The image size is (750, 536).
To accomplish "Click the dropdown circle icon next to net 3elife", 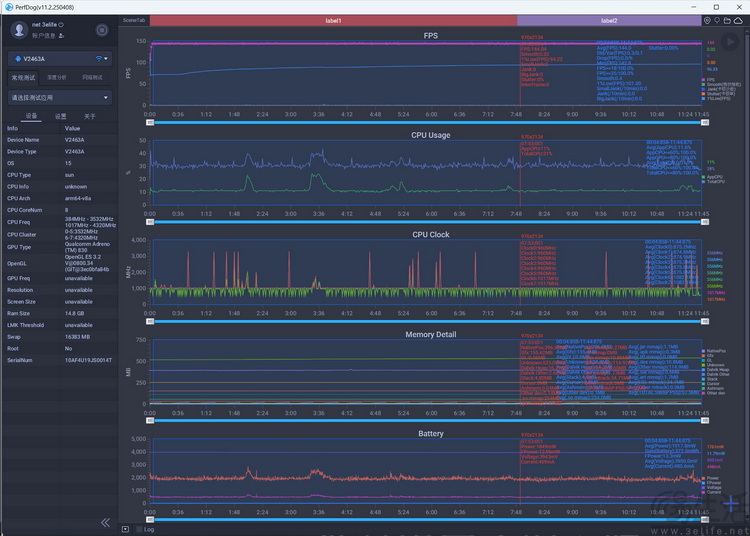I will point(61,24).
